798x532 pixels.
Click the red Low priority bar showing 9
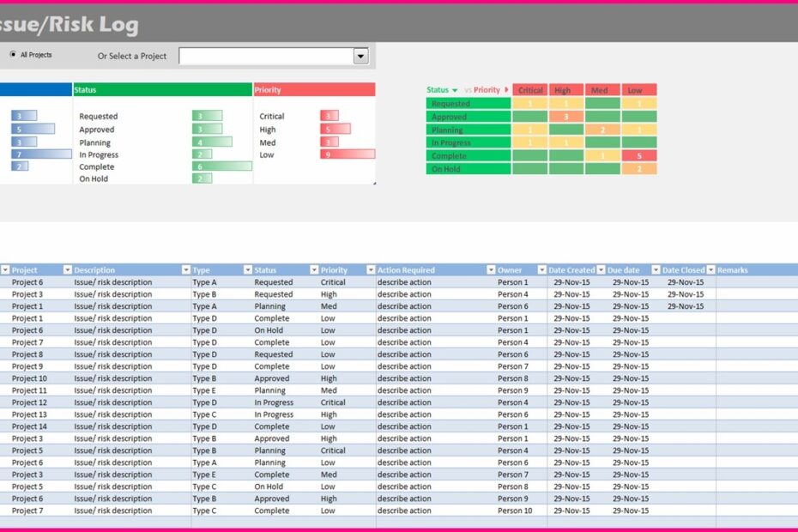point(348,154)
